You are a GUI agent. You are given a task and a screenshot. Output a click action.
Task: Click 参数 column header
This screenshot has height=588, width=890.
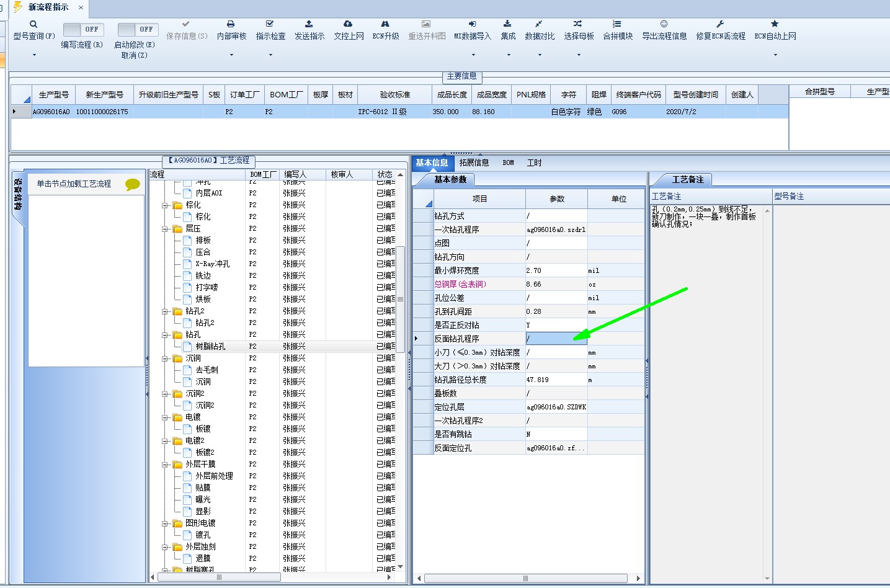pos(557,198)
